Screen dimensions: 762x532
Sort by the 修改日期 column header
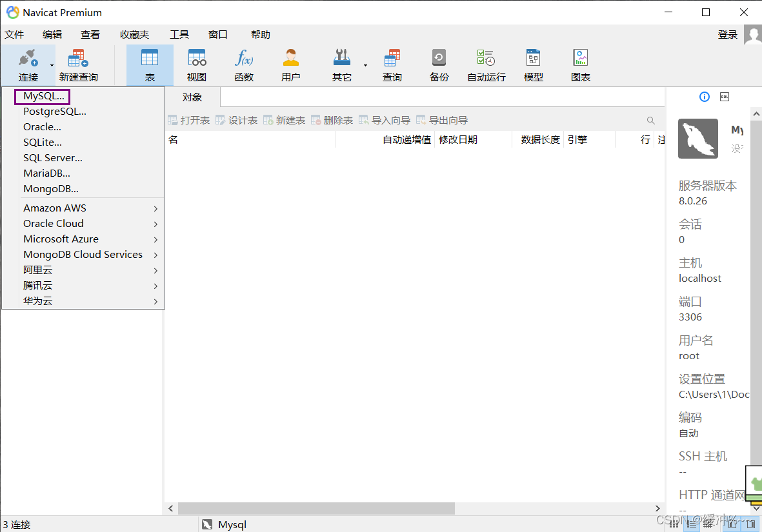474,140
